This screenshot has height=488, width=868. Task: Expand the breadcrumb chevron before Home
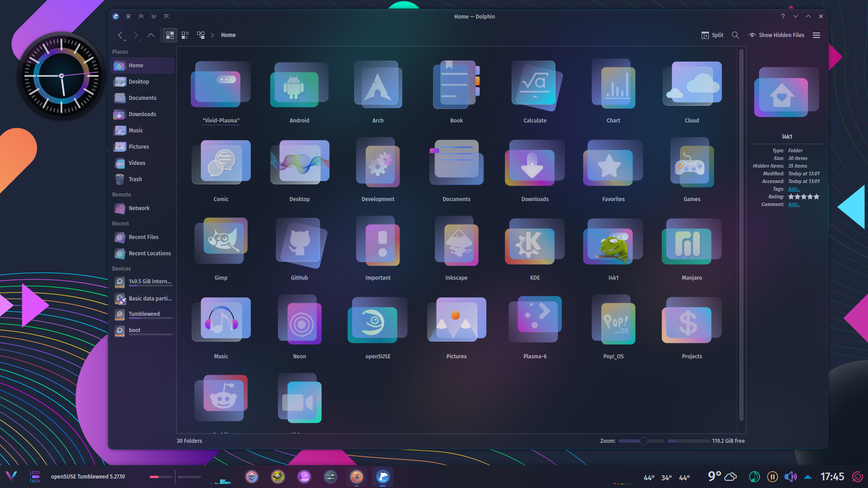click(212, 35)
